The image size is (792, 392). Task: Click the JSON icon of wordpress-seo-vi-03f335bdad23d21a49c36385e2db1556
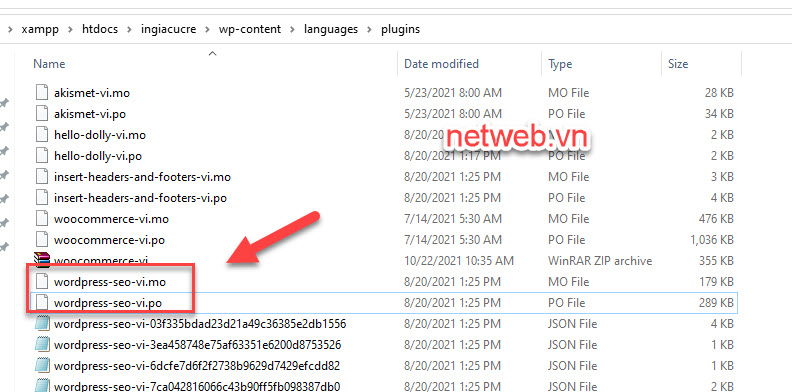[42, 324]
